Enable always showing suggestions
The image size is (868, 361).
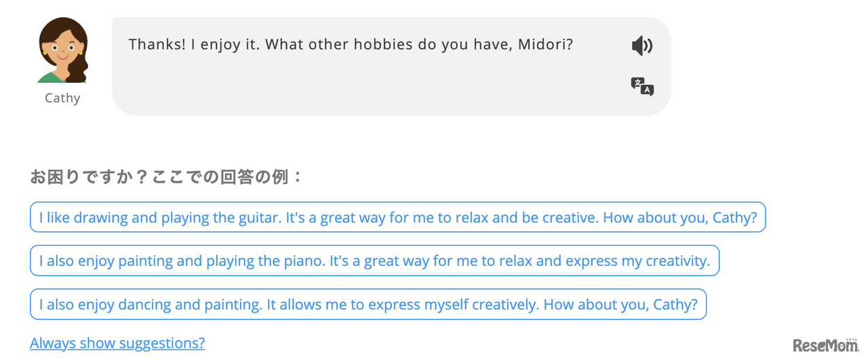click(x=117, y=343)
